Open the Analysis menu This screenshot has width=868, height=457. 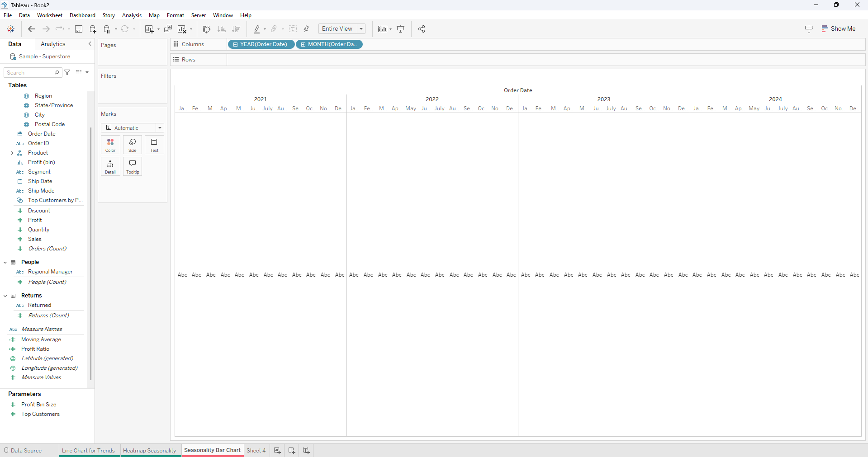(132, 15)
